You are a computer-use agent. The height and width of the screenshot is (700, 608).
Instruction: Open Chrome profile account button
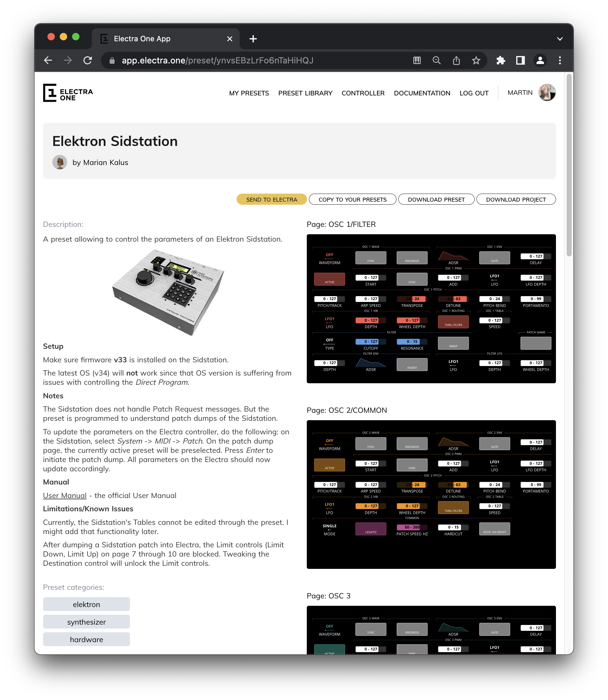click(x=540, y=60)
